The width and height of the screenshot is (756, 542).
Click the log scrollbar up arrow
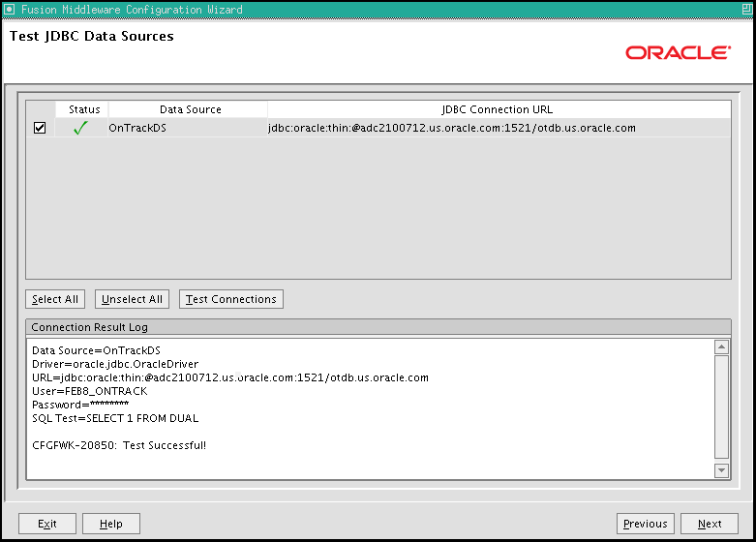[x=721, y=346]
